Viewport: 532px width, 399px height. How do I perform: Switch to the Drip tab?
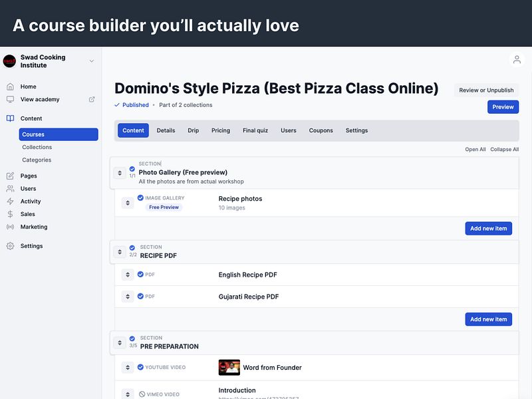[194, 130]
